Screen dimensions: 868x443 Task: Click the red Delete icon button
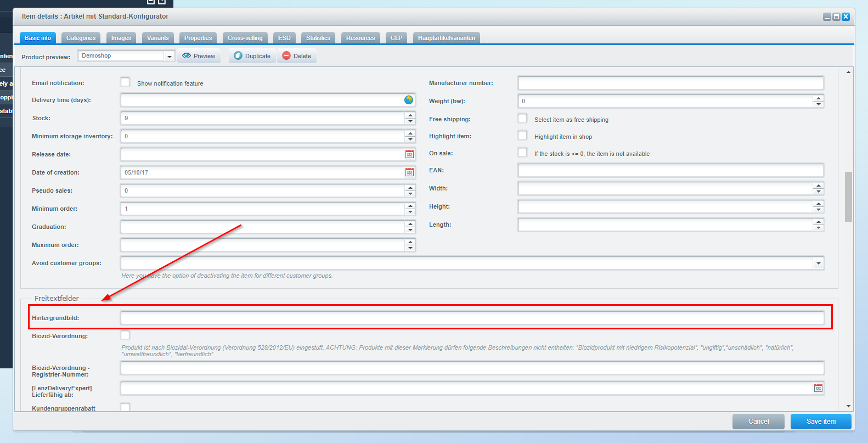click(286, 56)
